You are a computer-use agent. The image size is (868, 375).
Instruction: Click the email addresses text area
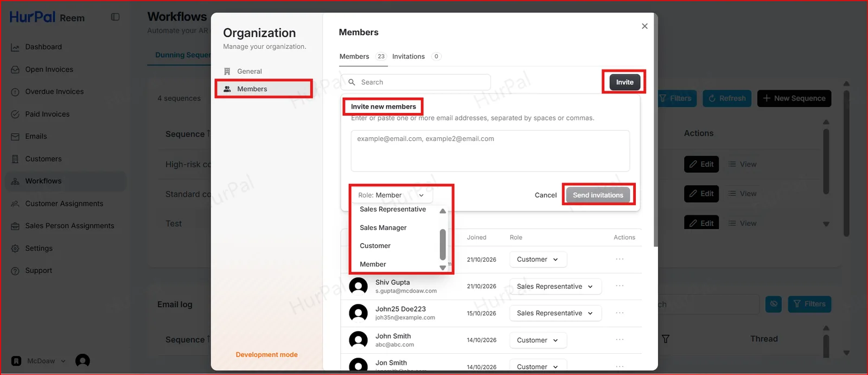coord(490,150)
